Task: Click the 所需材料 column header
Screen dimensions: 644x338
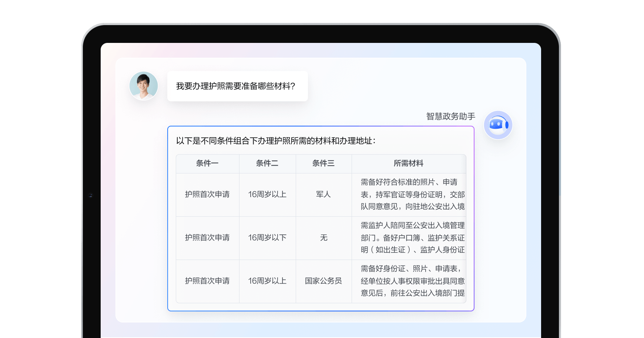Action: 409,163
